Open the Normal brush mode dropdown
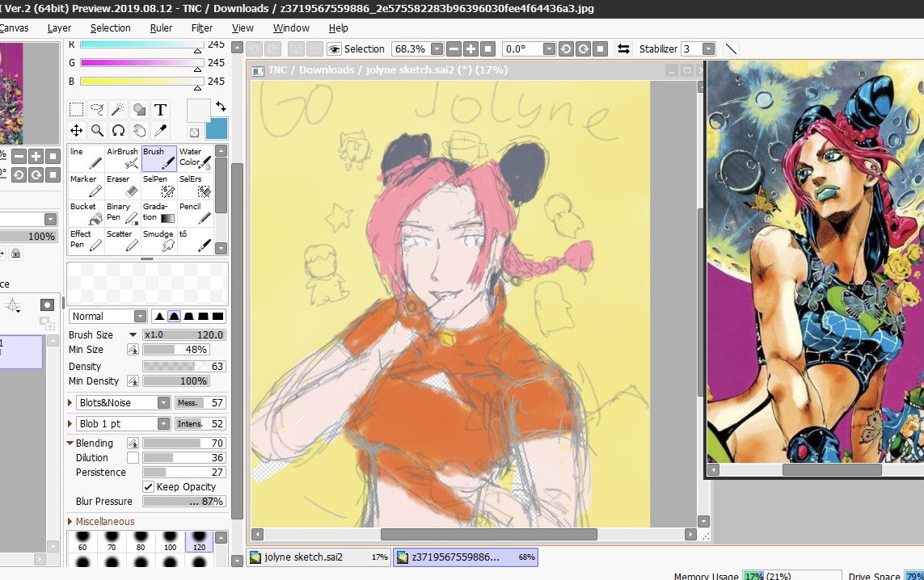This screenshot has height=580, width=924. pos(140,316)
